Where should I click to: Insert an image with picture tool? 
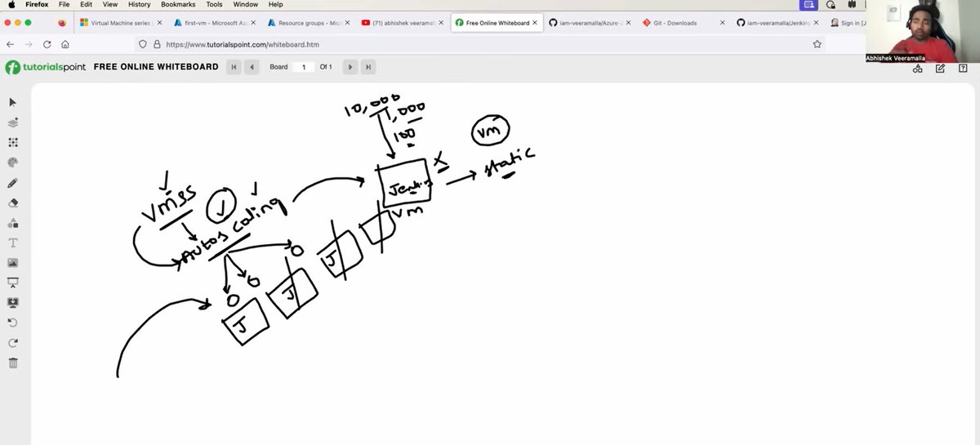[x=13, y=263]
